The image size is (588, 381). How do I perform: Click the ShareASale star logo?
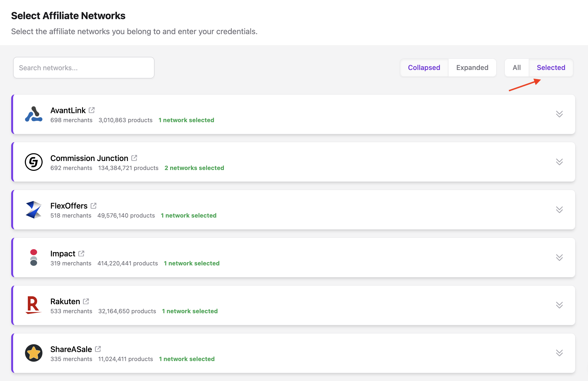click(34, 353)
